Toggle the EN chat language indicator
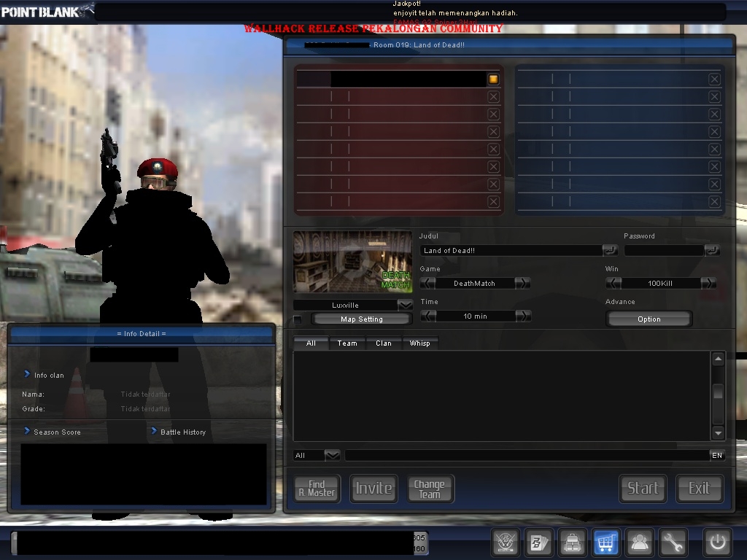This screenshot has height=560, width=747. pos(717,455)
